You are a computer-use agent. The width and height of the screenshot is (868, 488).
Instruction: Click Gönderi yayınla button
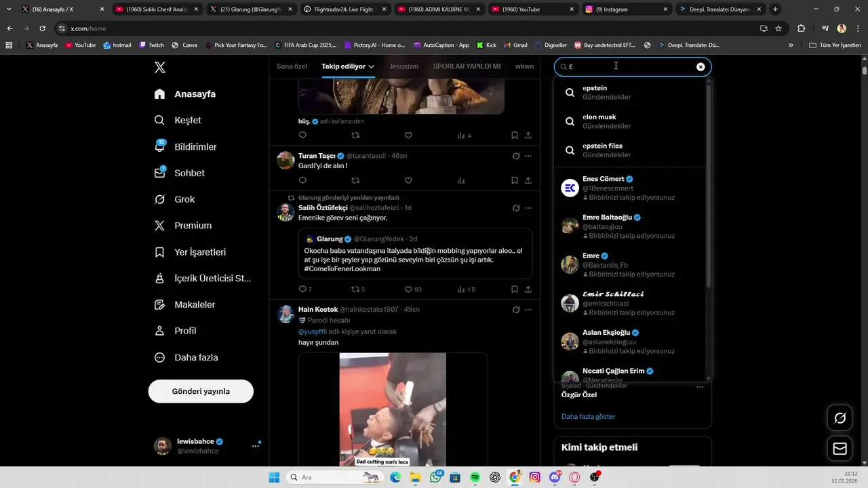click(201, 391)
